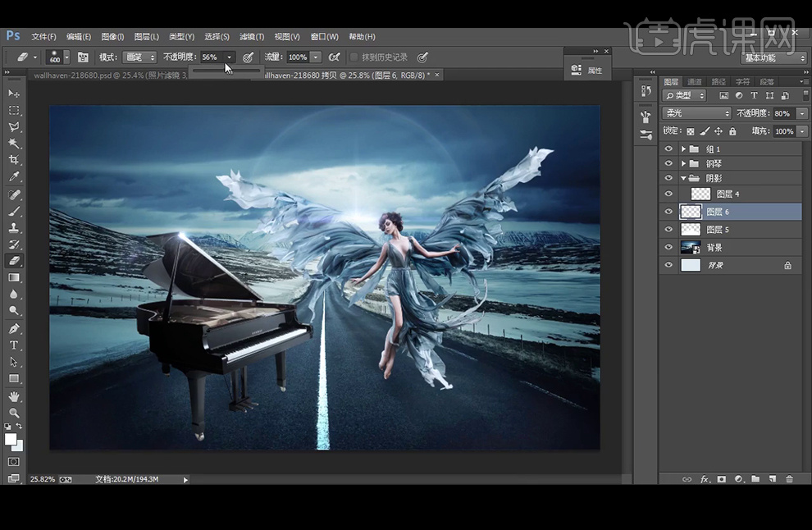Viewport: 812px width, 530px height.
Task: Click the add layer style fx icon
Action: pos(705,479)
